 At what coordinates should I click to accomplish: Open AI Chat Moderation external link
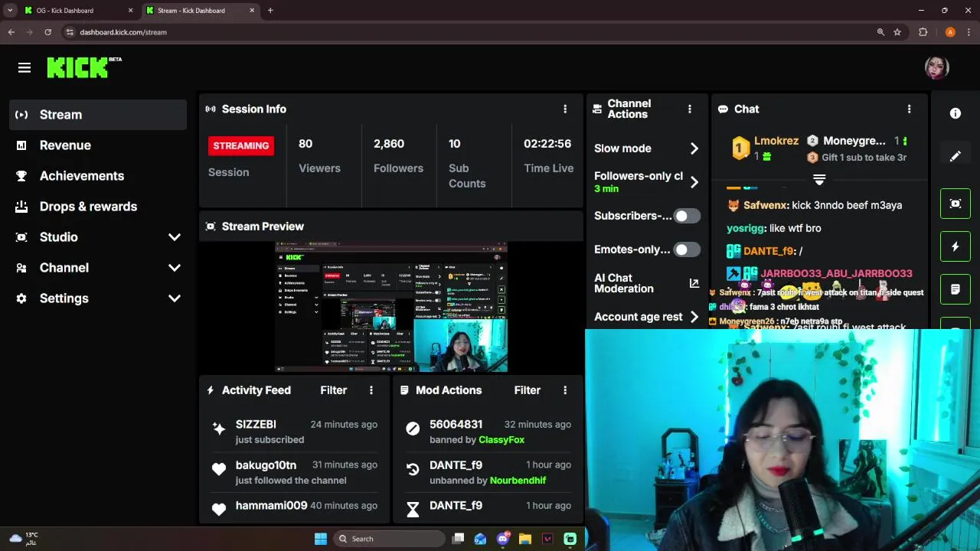pos(694,283)
